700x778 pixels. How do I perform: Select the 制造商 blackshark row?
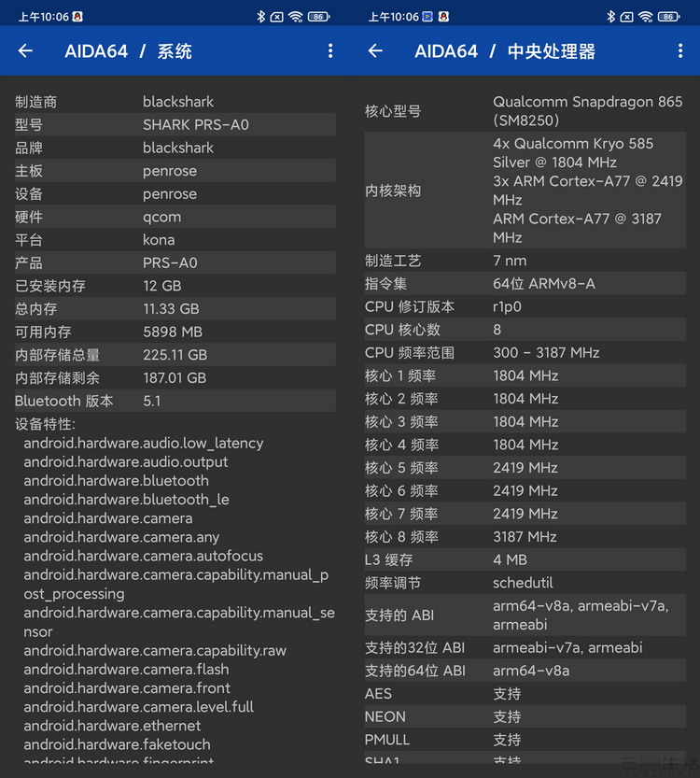point(175,102)
